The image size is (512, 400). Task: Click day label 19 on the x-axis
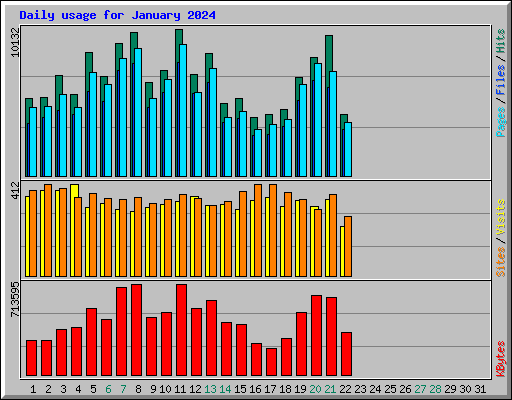tap(300, 389)
